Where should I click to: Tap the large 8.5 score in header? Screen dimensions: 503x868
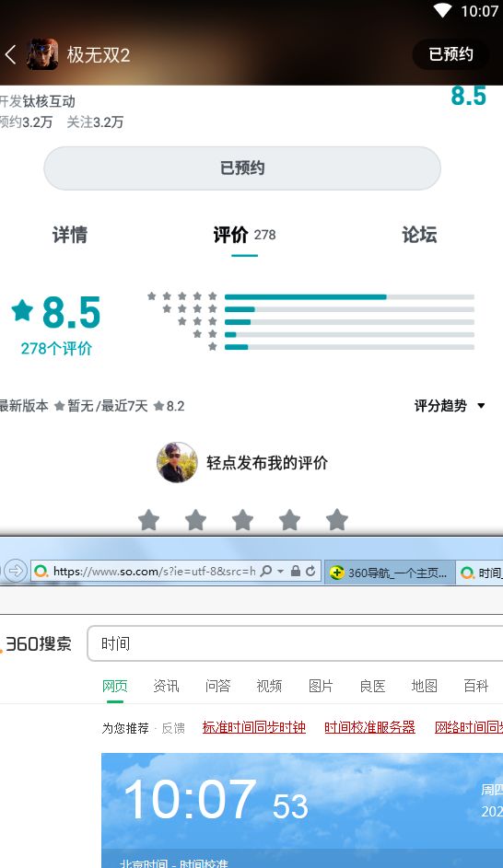(469, 95)
